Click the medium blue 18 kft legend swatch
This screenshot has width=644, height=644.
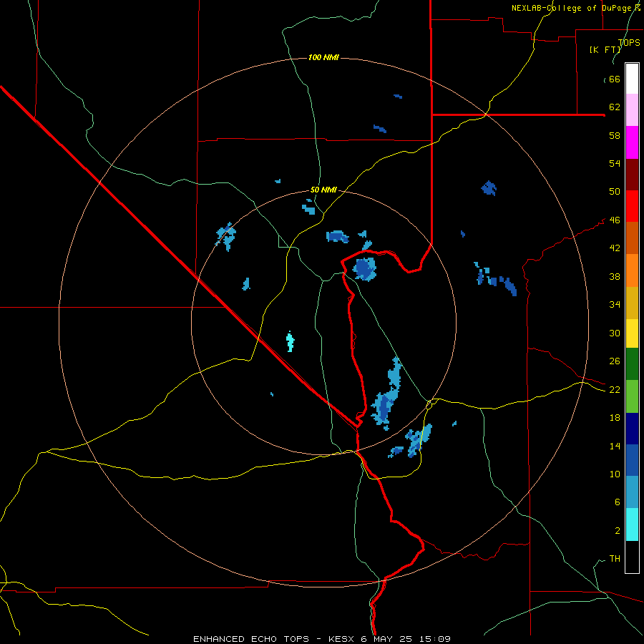click(632, 460)
